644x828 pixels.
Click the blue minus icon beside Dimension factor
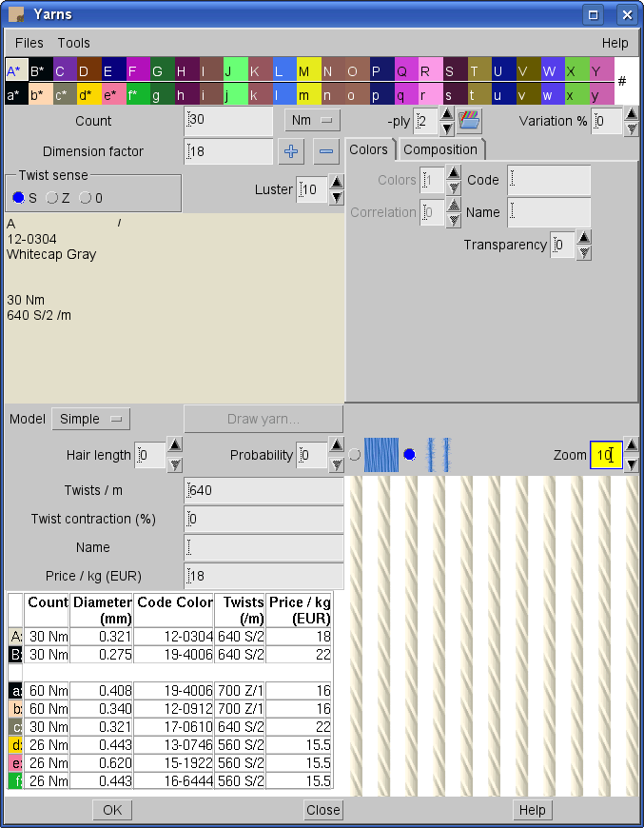click(325, 151)
